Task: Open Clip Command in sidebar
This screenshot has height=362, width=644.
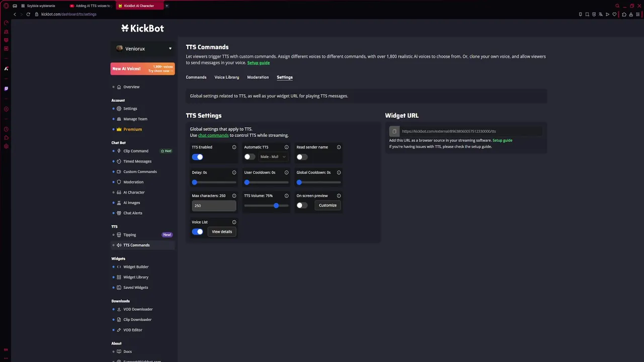Action: 136,151
